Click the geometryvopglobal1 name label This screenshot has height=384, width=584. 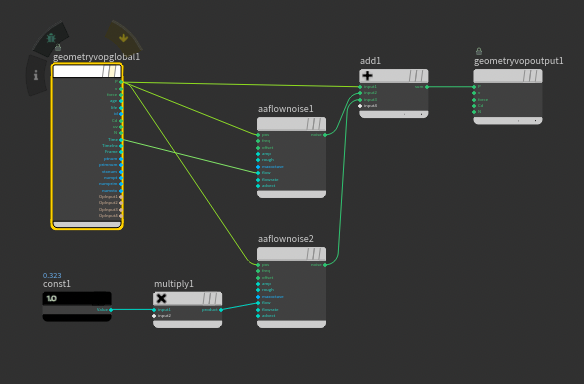(x=96, y=57)
